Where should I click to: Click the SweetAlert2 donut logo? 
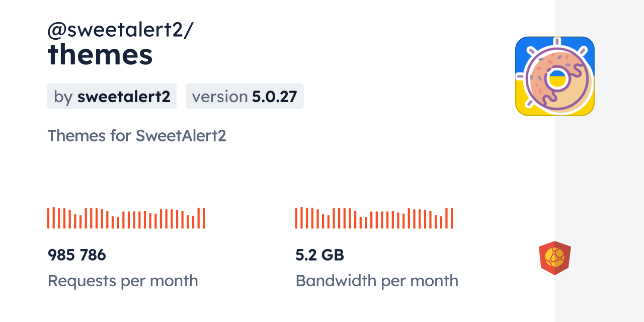coord(554,76)
